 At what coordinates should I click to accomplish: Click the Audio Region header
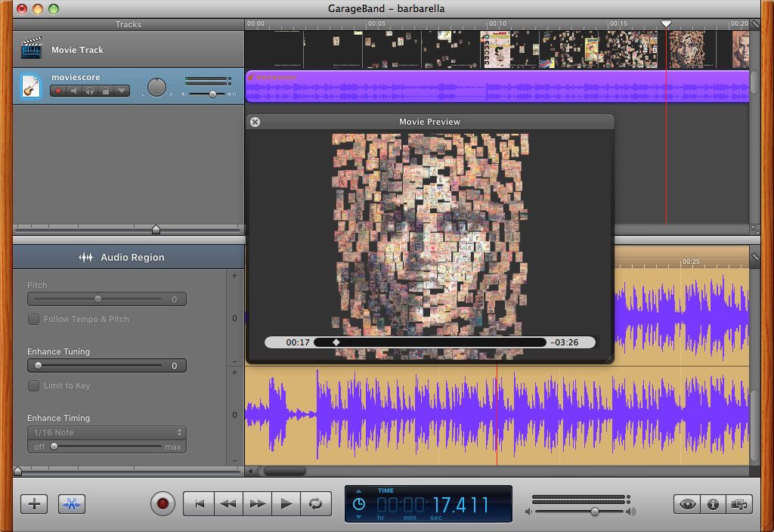coord(128,257)
